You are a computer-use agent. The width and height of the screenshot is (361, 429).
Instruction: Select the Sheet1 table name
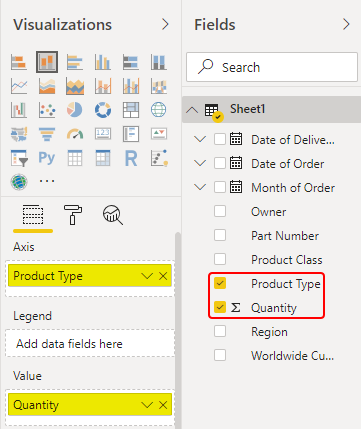tap(247, 109)
